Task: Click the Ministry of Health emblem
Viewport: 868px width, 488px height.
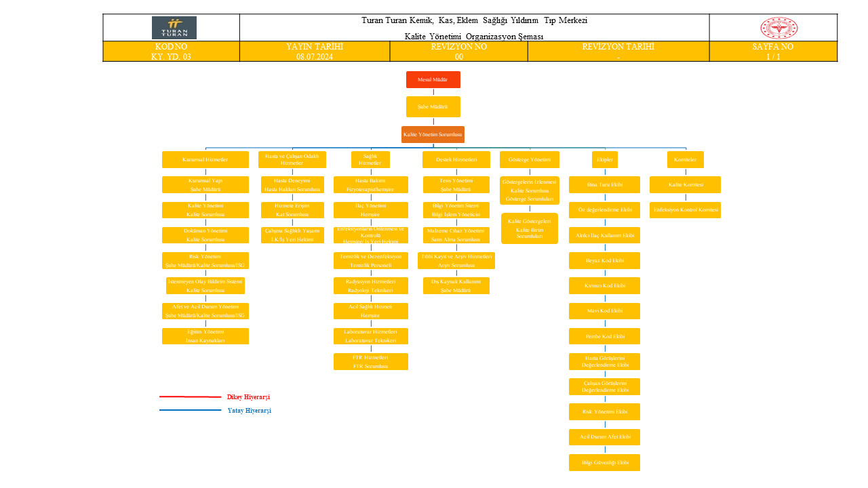Action: coord(778,28)
